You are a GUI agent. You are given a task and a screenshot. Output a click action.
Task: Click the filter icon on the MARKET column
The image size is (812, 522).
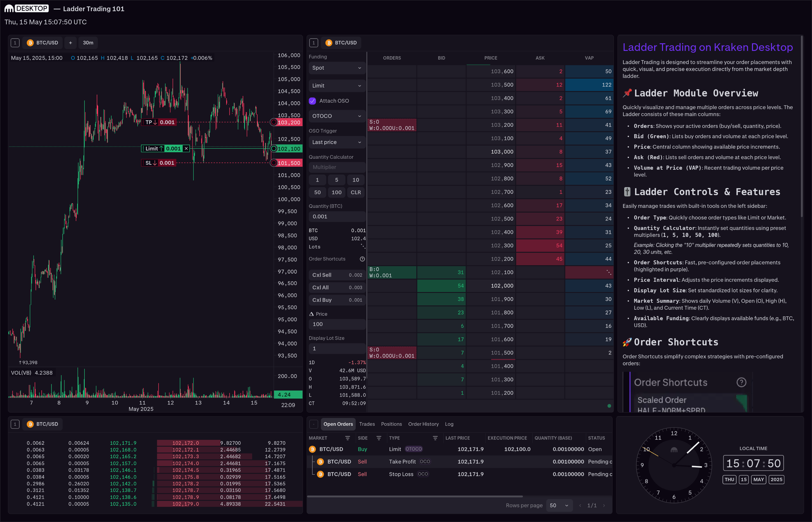point(348,438)
